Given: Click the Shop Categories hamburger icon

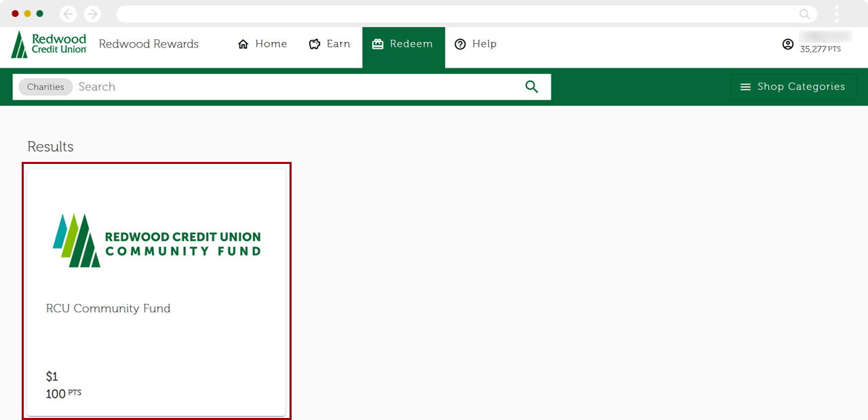Looking at the screenshot, I should click(x=745, y=87).
